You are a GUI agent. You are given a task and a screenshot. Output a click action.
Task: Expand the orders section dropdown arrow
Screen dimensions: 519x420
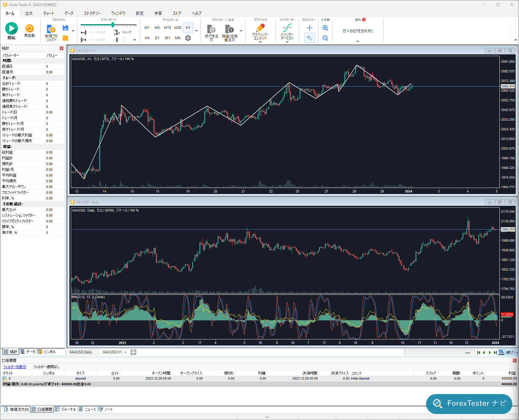241,31
